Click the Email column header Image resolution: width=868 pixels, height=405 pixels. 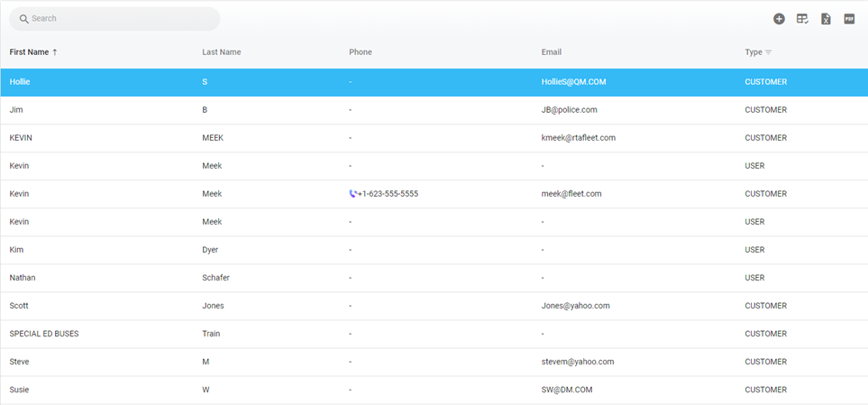(x=551, y=52)
